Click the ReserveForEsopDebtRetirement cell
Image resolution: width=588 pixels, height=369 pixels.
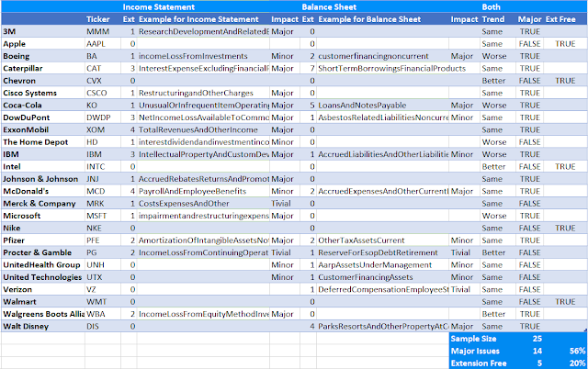click(x=382, y=252)
